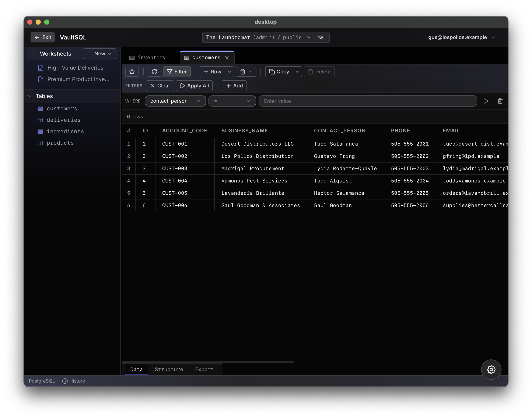The height and width of the screenshot is (418, 532).
Task: Open settings gear button
Action: [x=491, y=370]
